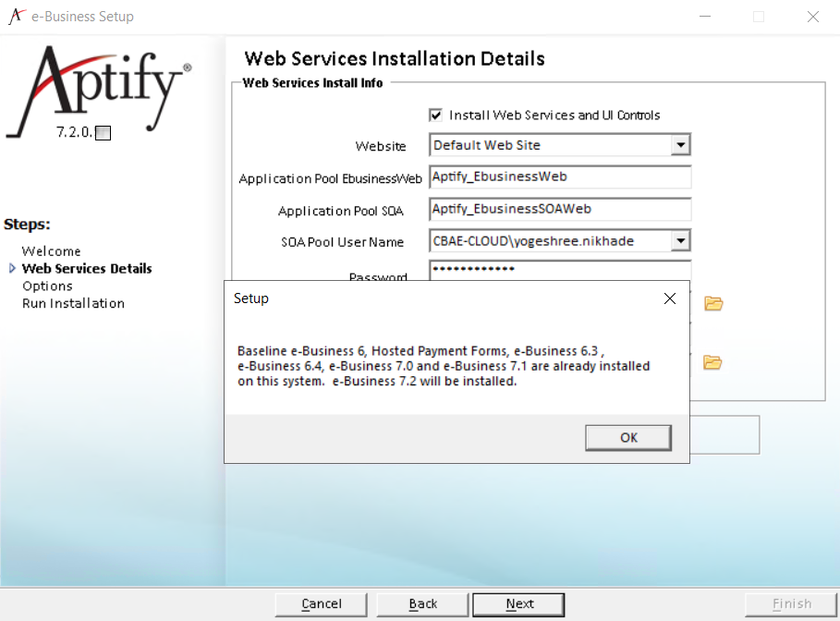Image resolution: width=840 pixels, height=621 pixels.
Task: Click the Finish button
Action: pyautogui.click(x=791, y=604)
